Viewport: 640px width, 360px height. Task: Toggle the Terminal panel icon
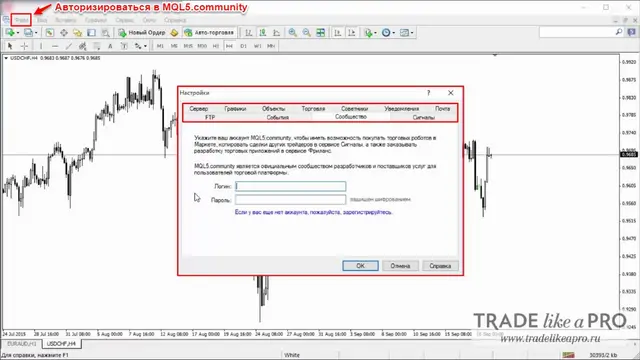point(91,33)
